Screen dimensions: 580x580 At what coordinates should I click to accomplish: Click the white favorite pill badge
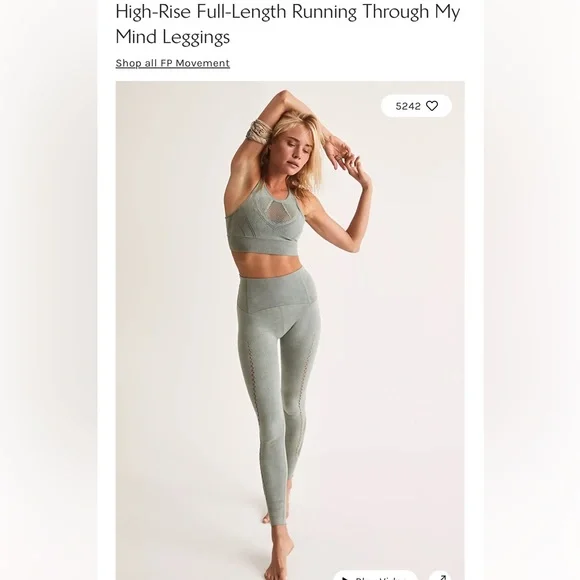tap(417, 106)
